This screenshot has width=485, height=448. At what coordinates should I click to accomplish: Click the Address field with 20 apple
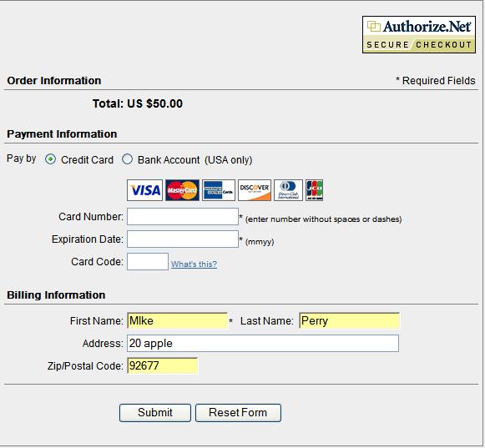[x=263, y=343]
